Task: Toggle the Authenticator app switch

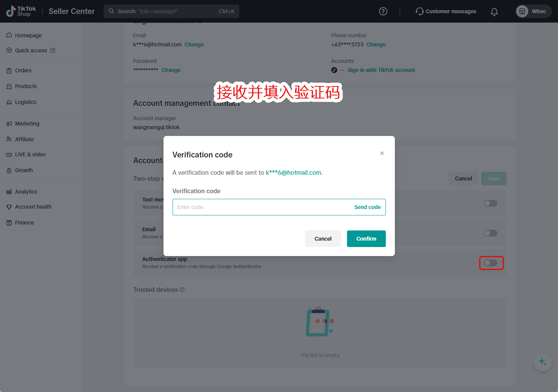Action: [x=491, y=263]
